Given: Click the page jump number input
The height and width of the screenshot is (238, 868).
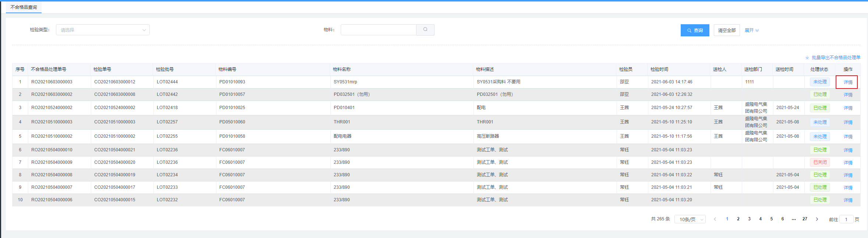Looking at the screenshot, I should [846, 219].
